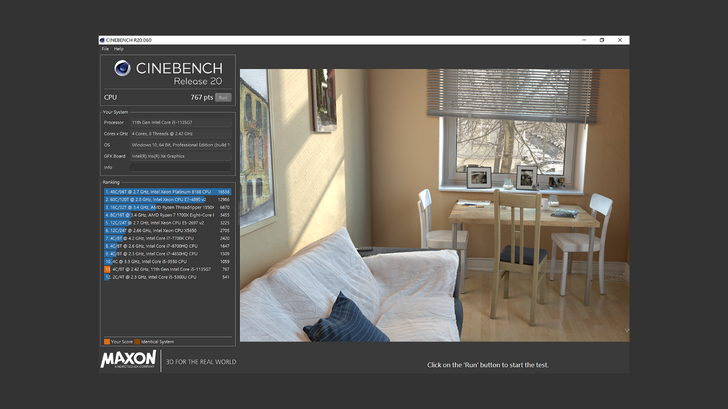Screen dimensions: 728x409
Task: Select the Xeon Platinum 8168 ranking entry
Action: point(167,191)
